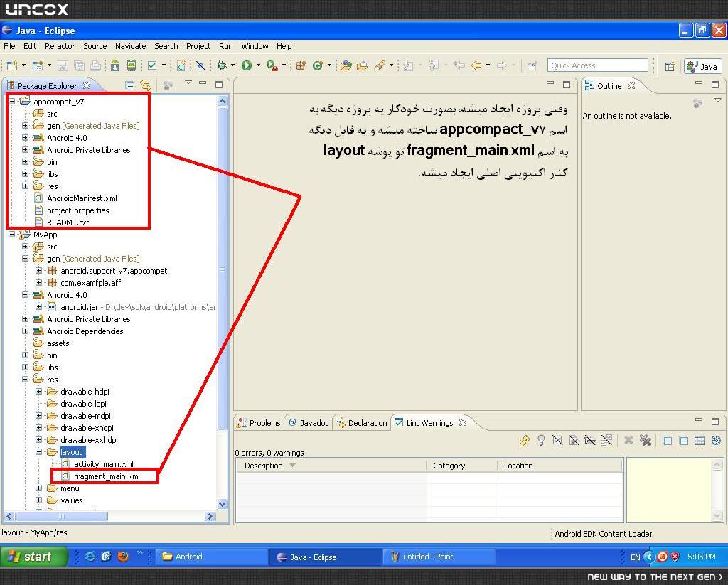The image size is (728, 585).
Task: Collapse the layout folder expander
Action: tap(39, 452)
